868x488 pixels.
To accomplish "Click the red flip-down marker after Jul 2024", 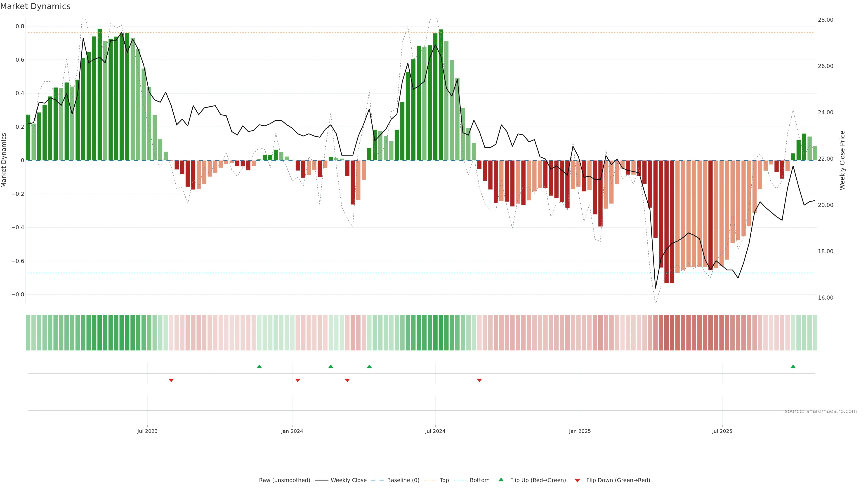I will pos(479,380).
